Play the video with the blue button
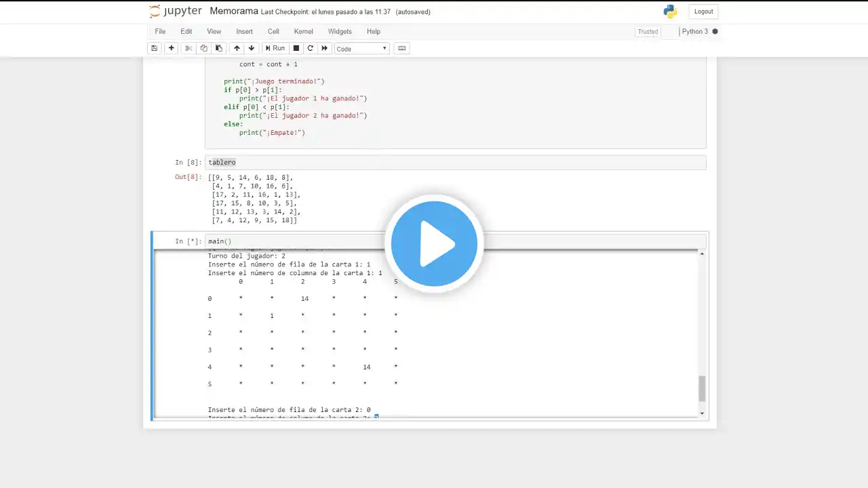Viewport: 868px width, 488px height. (434, 243)
